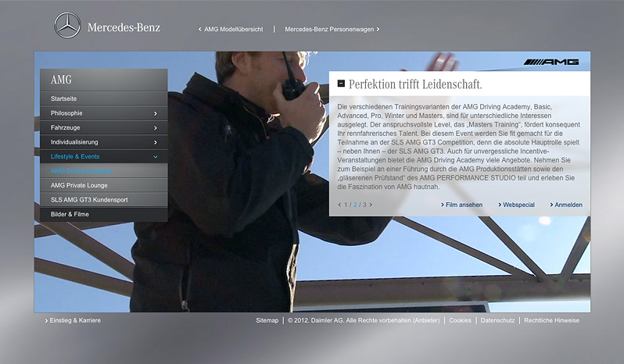Open the Sitemap footer link
Viewport: 624px width, 364px height.
coord(267,320)
